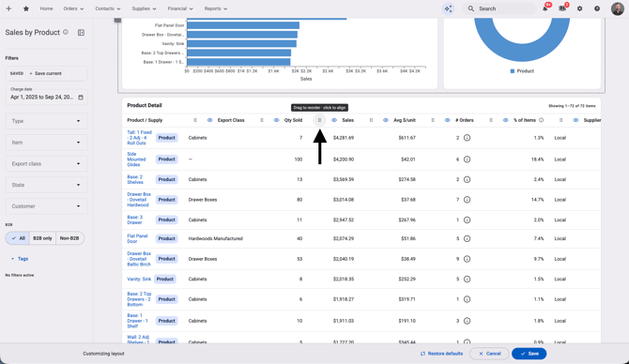Open notifications bell icon
629x364 pixels.
[x=545, y=8]
